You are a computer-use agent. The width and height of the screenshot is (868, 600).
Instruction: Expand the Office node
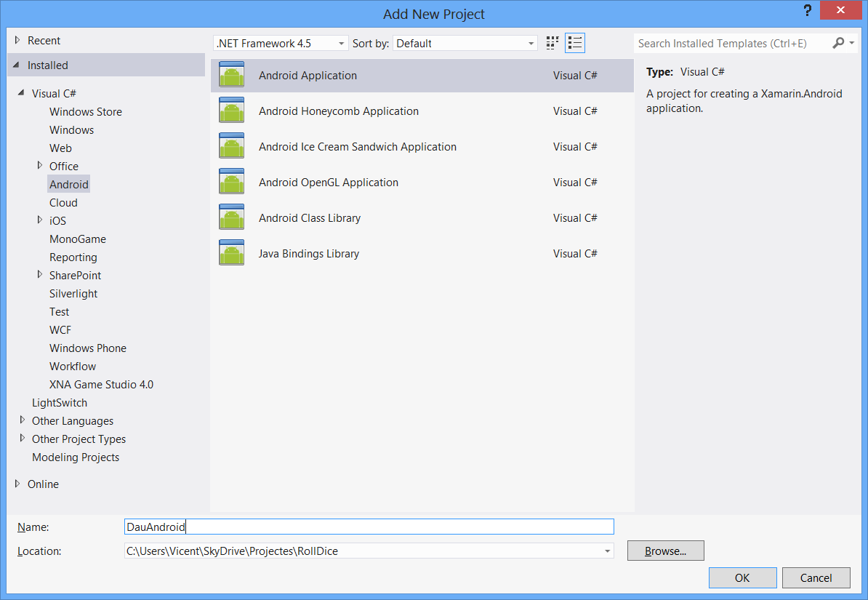coord(39,165)
